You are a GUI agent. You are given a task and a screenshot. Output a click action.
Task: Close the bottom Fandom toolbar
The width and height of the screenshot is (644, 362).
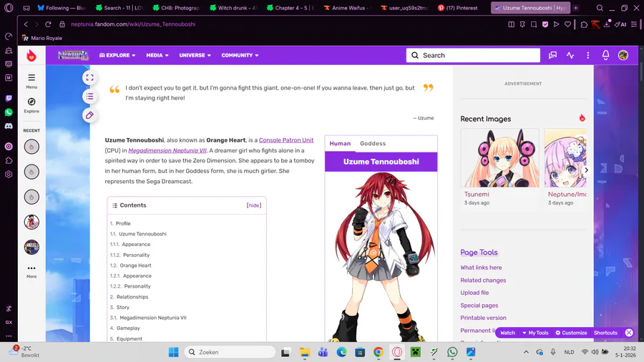coord(629,333)
